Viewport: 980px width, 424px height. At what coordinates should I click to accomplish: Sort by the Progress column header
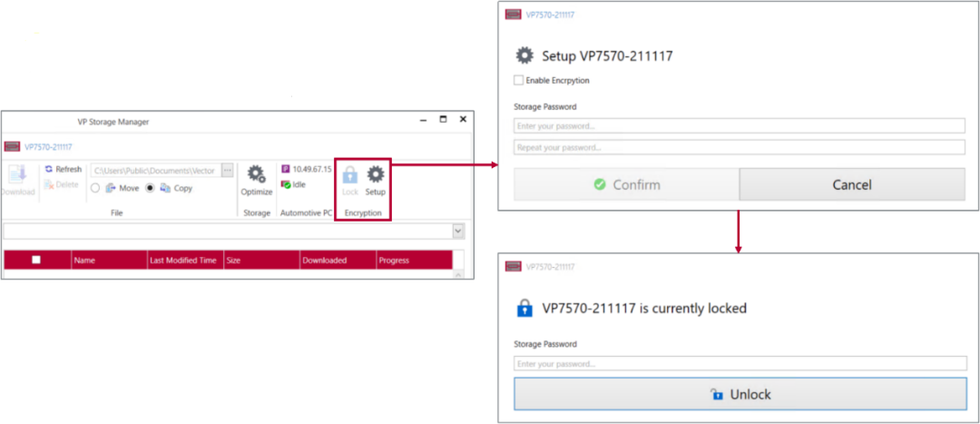click(415, 261)
